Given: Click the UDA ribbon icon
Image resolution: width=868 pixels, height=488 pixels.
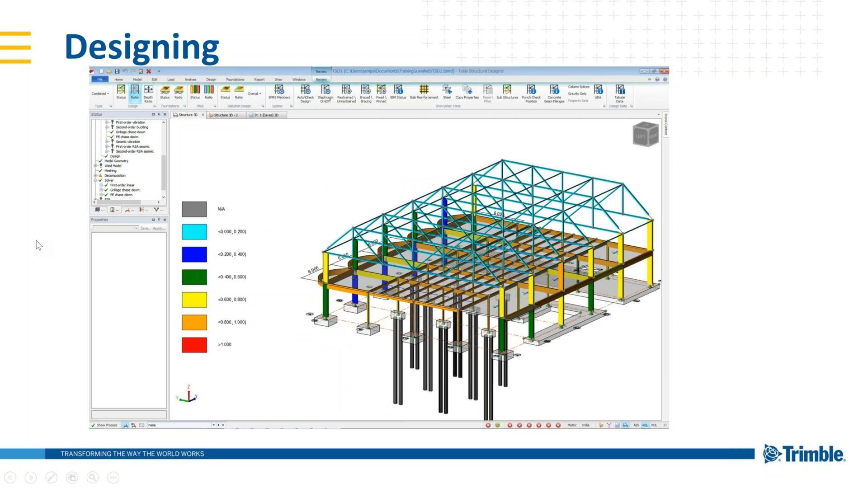Looking at the screenshot, I should [x=598, y=92].
